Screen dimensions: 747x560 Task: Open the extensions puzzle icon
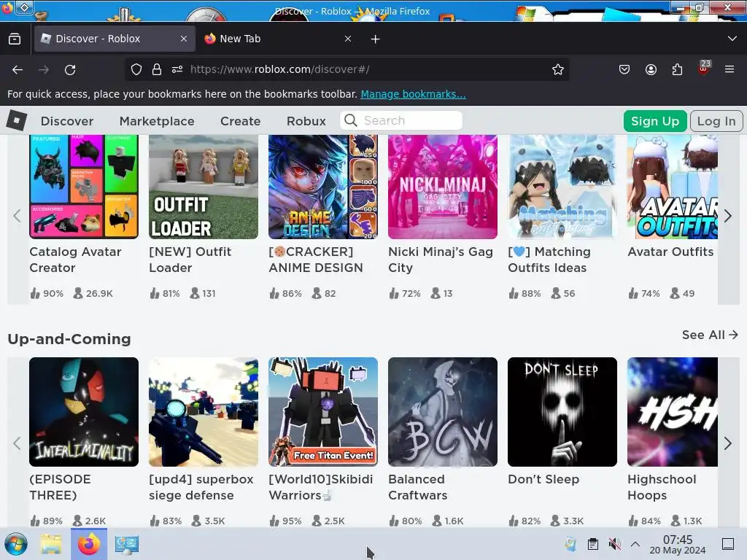click(677, 69)
